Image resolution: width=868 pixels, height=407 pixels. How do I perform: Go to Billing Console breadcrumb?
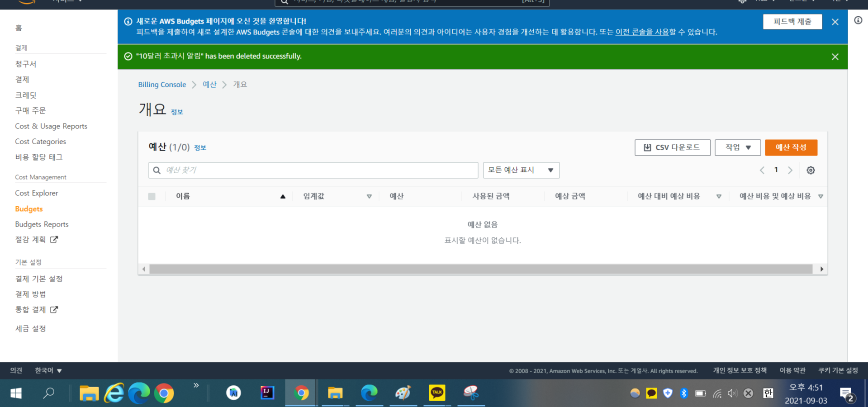(162, 85)
